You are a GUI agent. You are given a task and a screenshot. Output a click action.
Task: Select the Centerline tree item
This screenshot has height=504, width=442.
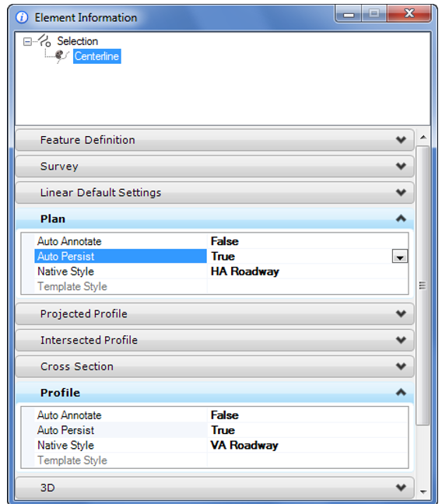pos(96,56)
